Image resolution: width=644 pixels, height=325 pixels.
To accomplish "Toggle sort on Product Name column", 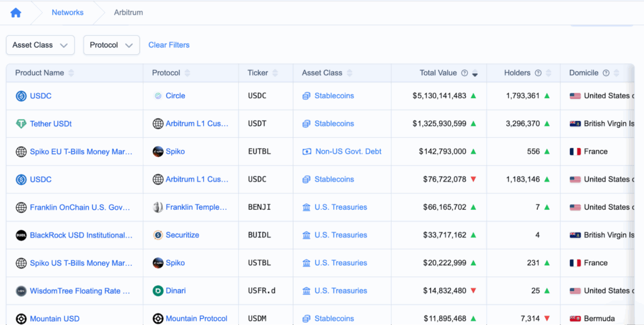I will [71, 73].
